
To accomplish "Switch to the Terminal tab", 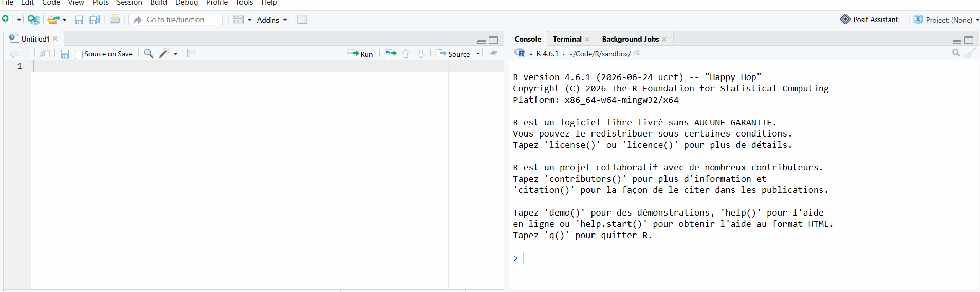I will click(x=567, y=39).
